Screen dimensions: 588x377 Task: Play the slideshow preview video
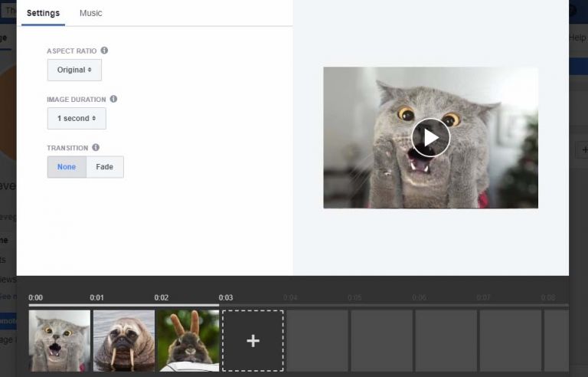pos(430,137)
